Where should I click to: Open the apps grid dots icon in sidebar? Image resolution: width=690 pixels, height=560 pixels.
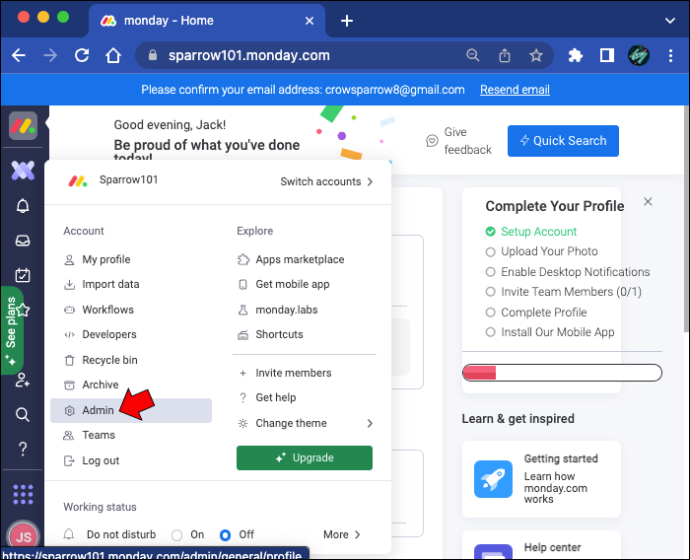[x=23, y=494]
